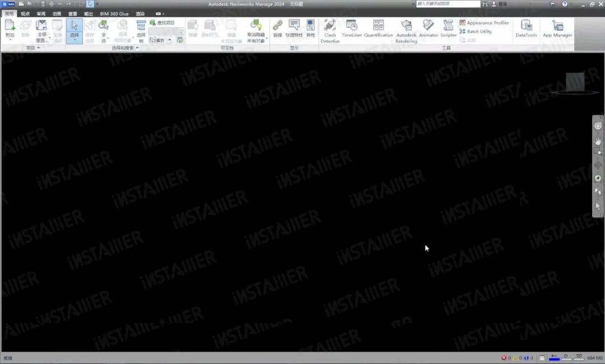Click the quick access Select cursor icon
Viewport: 605px width, 364px height.
[x=90, y=4]
